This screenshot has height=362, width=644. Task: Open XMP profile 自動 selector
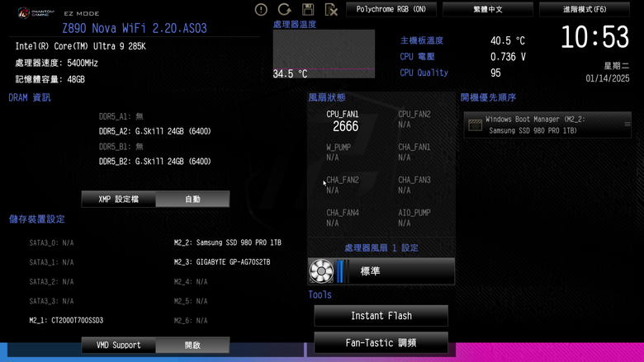coord(192,200)
